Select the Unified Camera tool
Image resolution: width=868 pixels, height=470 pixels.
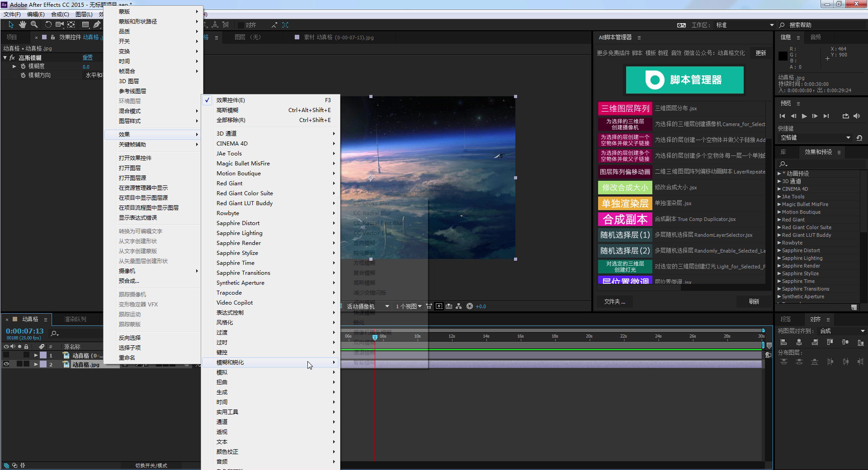point(60,25)
